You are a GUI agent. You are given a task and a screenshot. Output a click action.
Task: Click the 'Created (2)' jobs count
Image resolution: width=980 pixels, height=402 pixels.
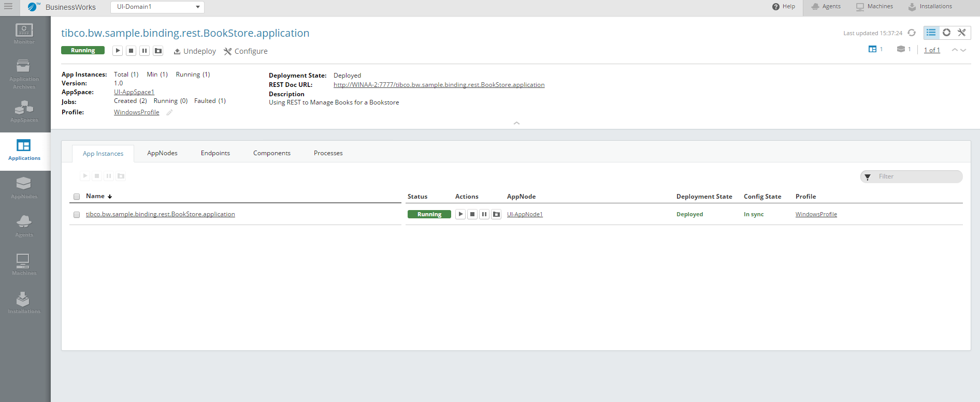coord(131,101)
